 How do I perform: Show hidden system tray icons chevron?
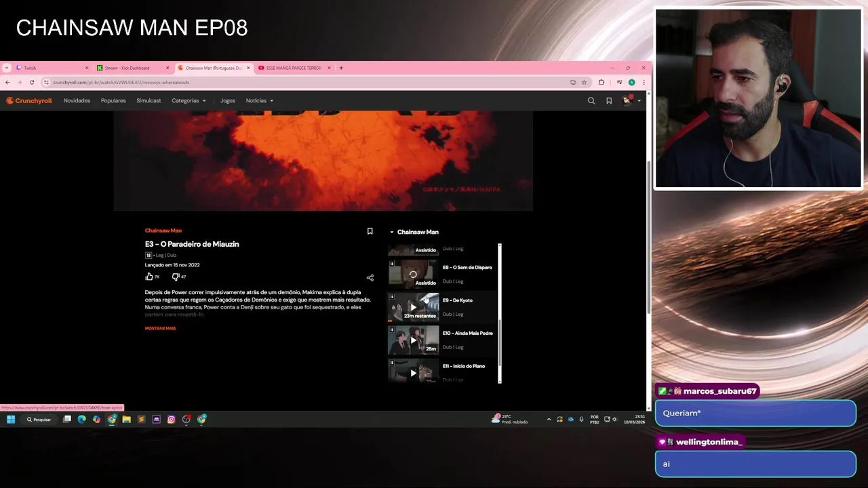coord(549,420)
